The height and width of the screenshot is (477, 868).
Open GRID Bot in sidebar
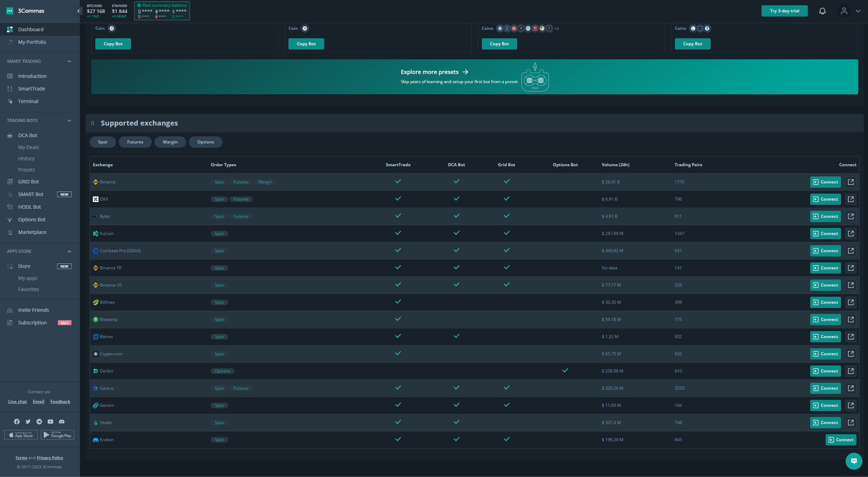click(28, 182)
